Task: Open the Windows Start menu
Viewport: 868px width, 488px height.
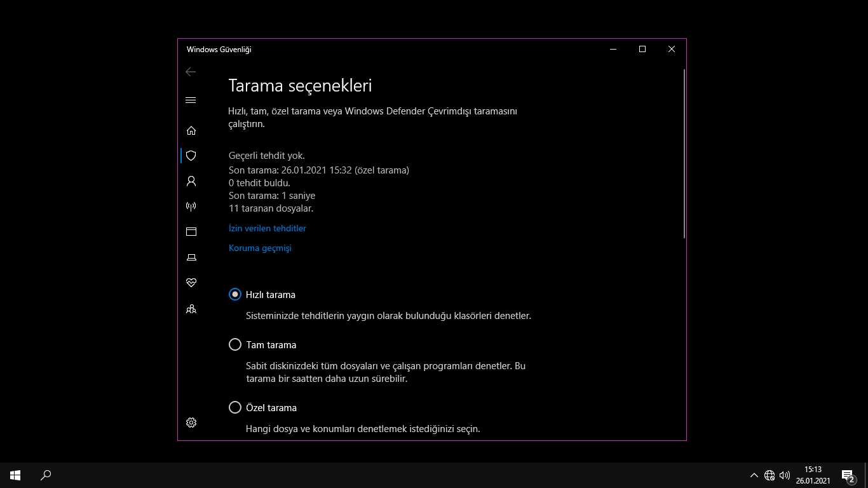Action: coord(15,475)
